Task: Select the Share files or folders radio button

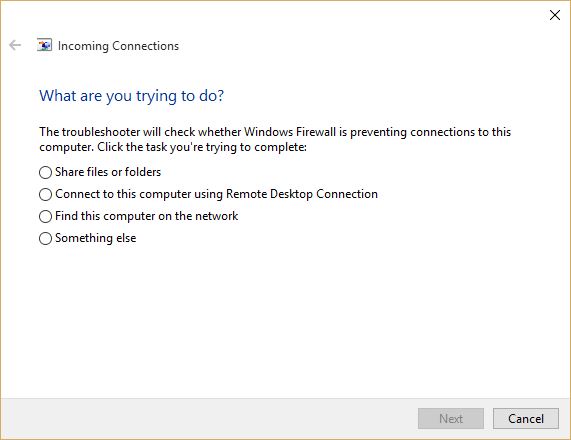Action: point(45,172)
